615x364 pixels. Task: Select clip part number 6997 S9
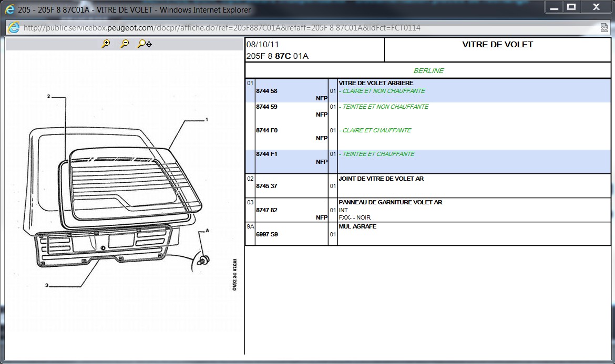266,234
